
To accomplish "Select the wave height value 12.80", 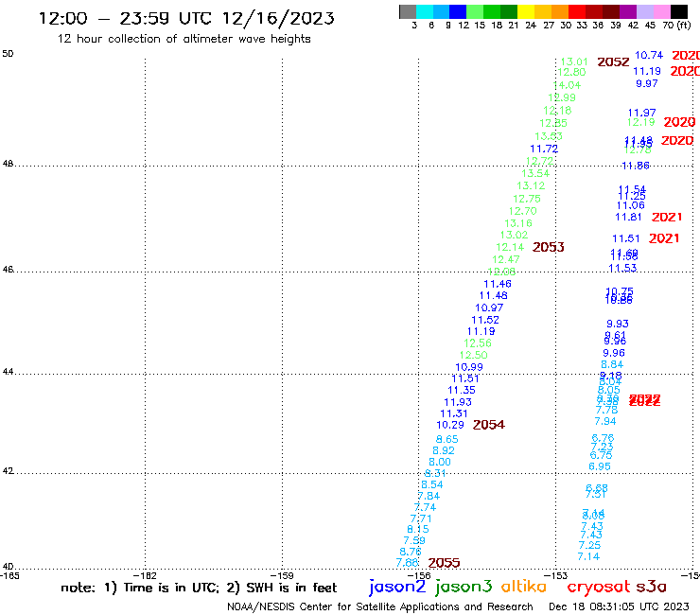I will (571, 72).
